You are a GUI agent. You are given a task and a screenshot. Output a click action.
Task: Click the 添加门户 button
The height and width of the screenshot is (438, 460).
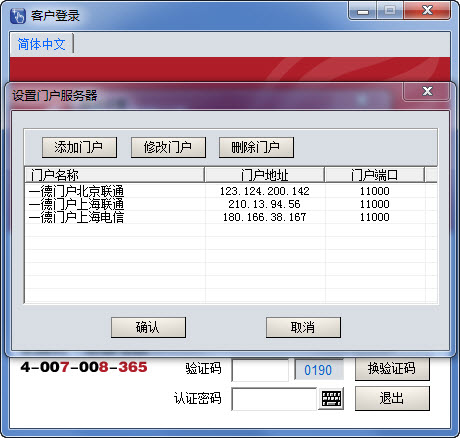tap(79, 147)
